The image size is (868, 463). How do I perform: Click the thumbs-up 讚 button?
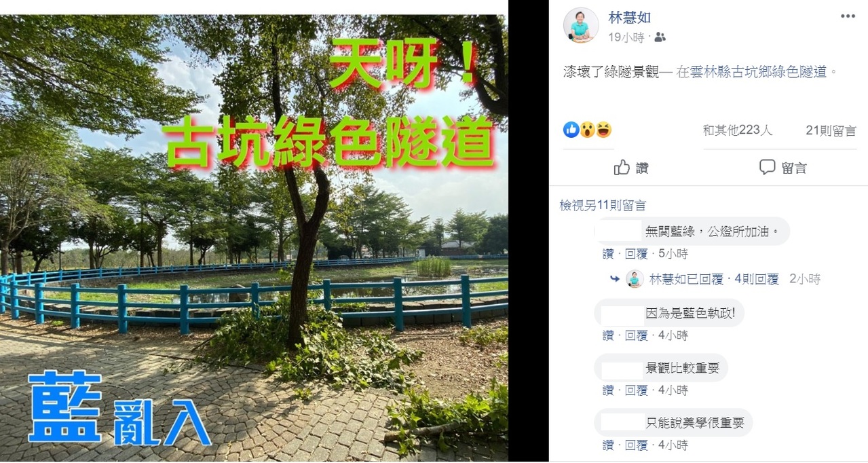pyautogui.click(x=631, y=168)
